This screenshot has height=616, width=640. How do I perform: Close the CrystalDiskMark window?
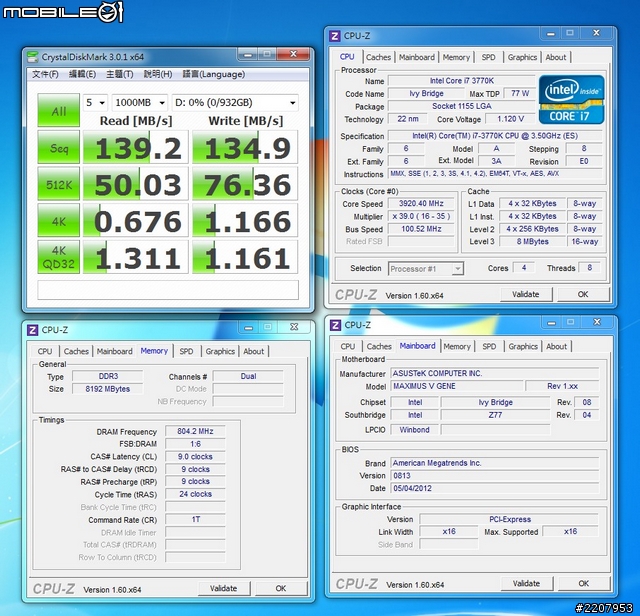tap(293, 54)
